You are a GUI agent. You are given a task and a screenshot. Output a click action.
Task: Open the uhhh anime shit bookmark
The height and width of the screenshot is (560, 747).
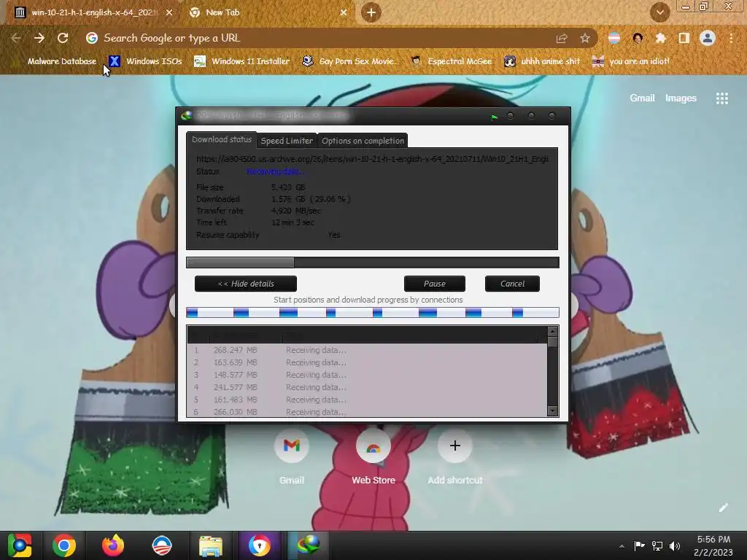pyautogui.click(x=542, y=61)
